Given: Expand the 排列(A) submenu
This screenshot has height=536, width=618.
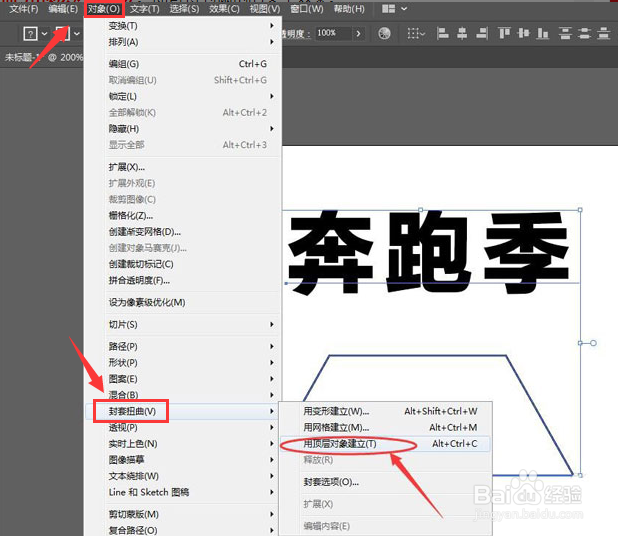Looking at the screenshot, I should [183, 42].
